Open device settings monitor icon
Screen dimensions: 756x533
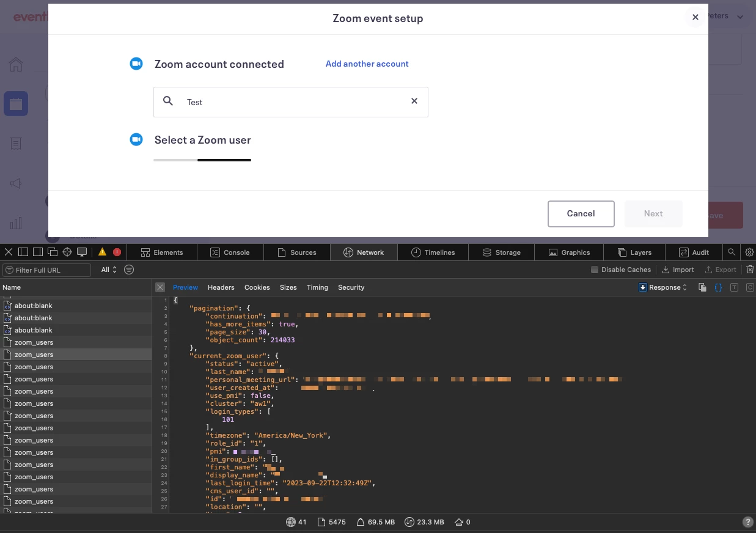81,252
